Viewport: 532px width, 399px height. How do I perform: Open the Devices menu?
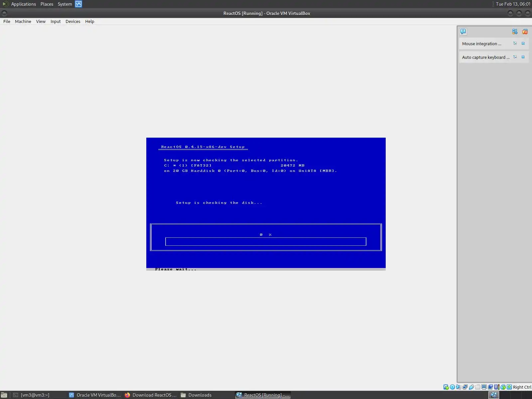coord(73,21)
